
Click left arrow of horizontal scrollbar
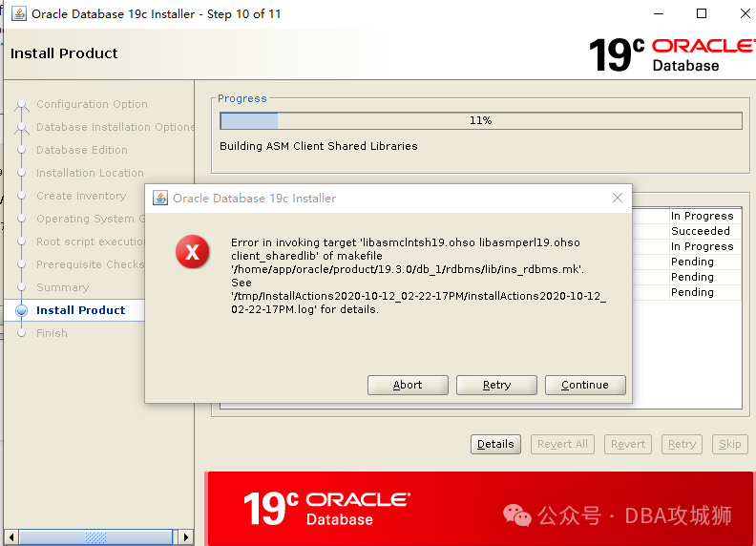(11, 536)
